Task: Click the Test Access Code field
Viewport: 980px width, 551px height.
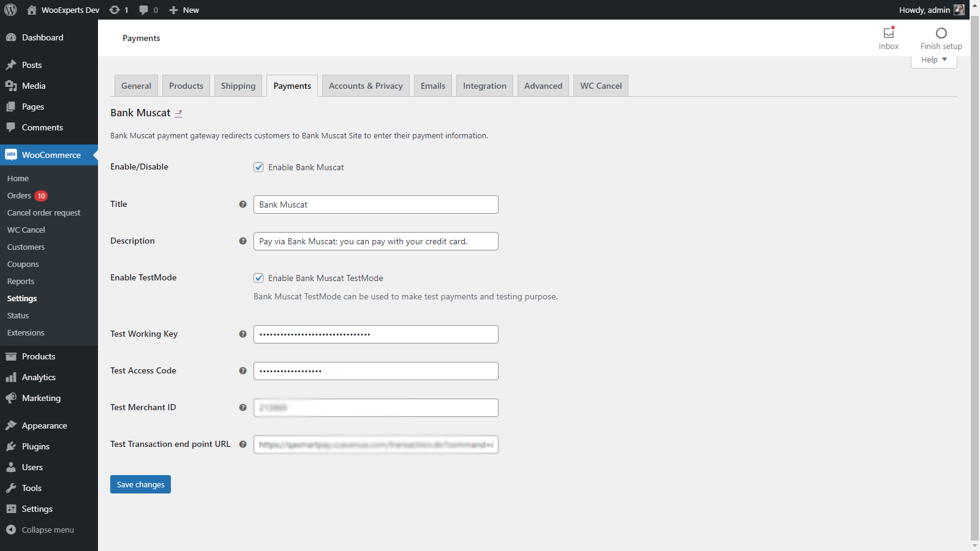Action: (x=376, y=371)
